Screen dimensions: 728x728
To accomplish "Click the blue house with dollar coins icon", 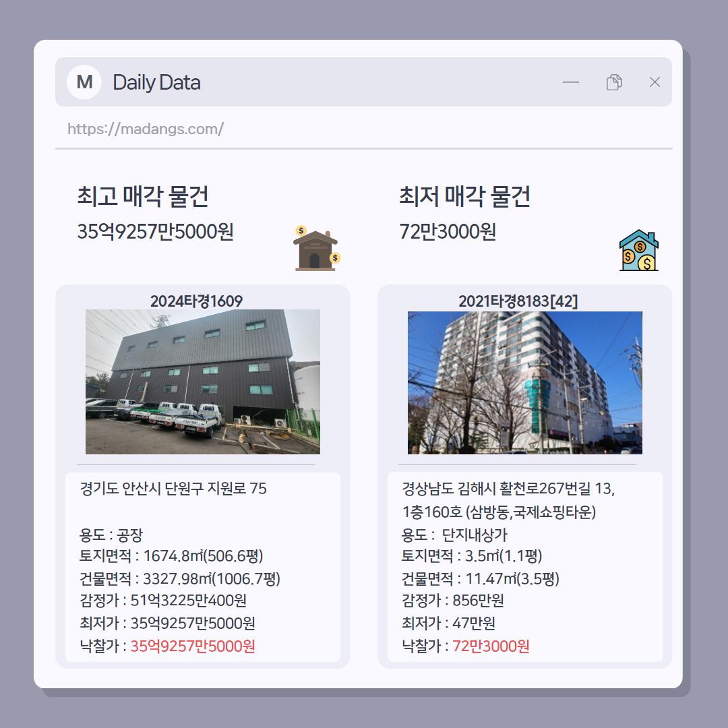I will coord(639,250).
